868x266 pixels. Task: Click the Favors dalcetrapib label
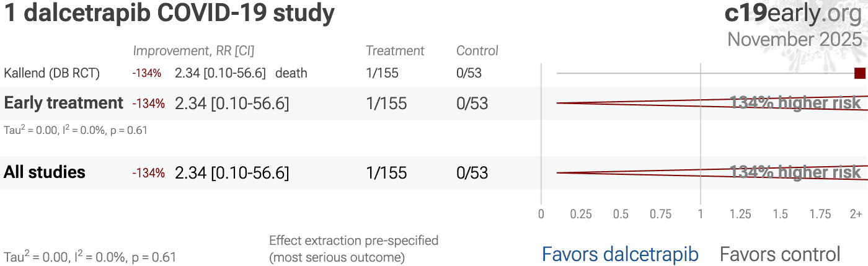620,254
